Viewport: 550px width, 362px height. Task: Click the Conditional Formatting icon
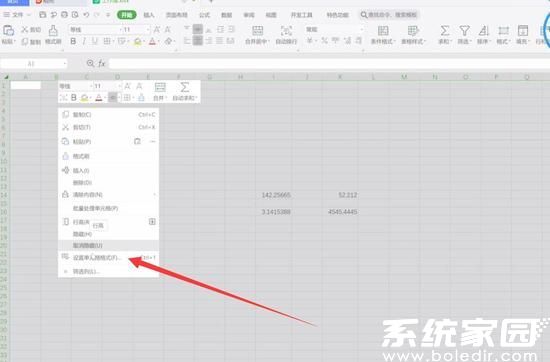coord(383,31)
